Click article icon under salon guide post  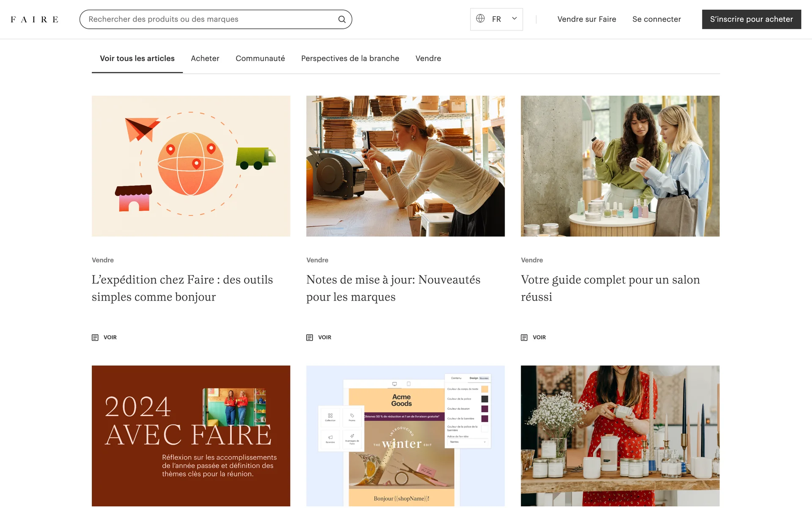[x=524, y=337]
